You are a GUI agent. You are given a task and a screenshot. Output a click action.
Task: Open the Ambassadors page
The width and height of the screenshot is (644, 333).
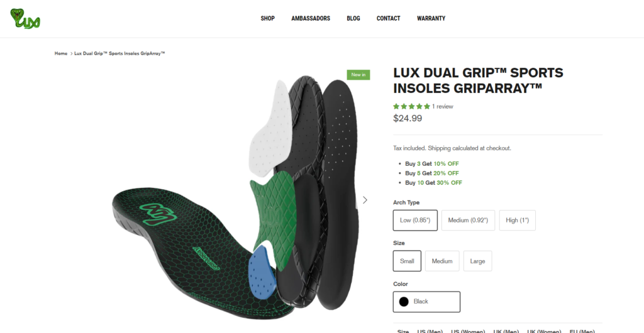[311, 18]
